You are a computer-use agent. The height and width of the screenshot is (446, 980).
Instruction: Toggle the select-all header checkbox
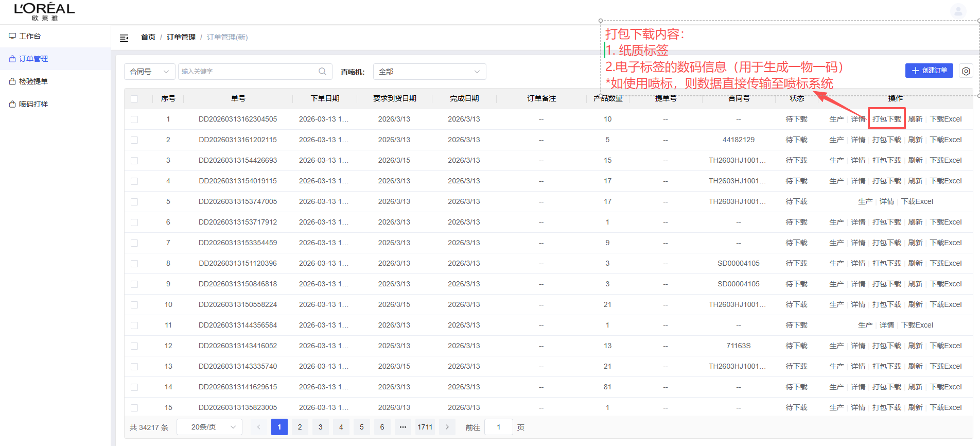(x=134, y=99)
